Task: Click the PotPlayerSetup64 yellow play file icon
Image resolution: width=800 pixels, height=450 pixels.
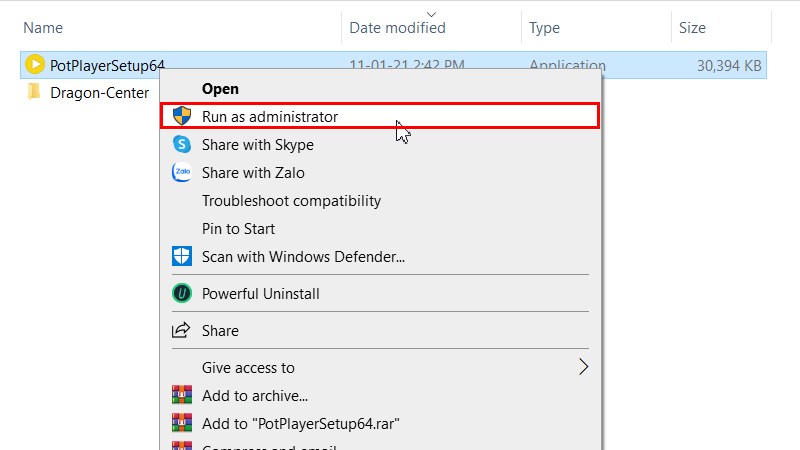Action: pos(34,65)
